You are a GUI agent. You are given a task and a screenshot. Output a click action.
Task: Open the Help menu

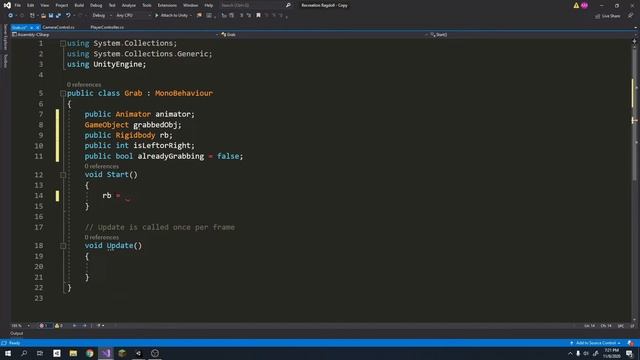click(x=209, y=5)
